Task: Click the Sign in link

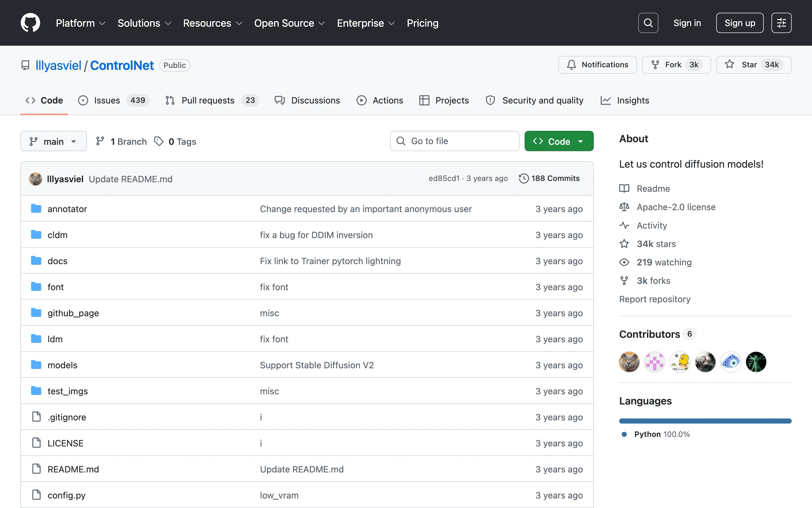Action: (x=687, y=23)
